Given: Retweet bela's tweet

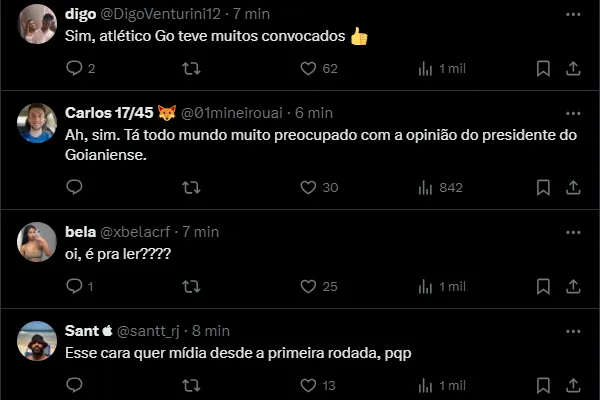Looking at the screenshot, I should pyautogui.click(x=192, y=286).
